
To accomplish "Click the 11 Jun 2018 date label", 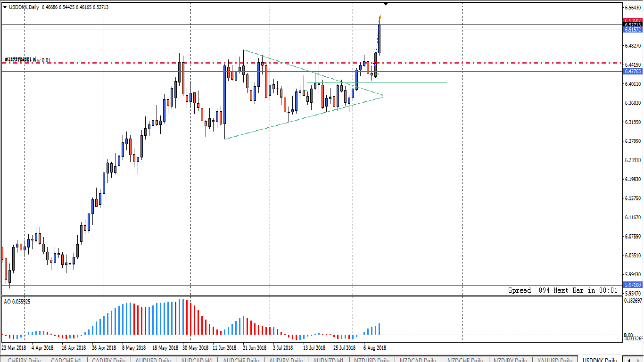I will coord(224,348).
